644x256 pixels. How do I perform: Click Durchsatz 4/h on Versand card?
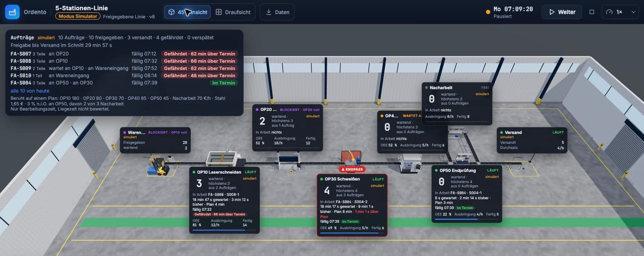[532, 148]
